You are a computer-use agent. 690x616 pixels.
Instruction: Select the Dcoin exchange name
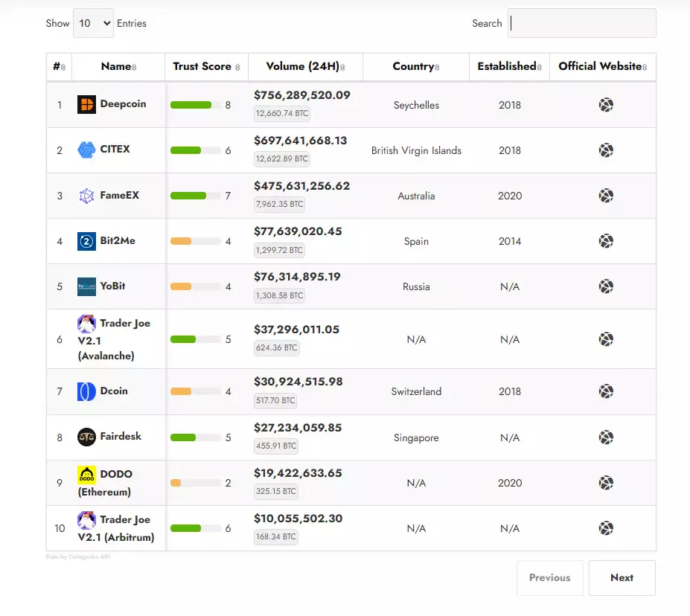[114, 391]
